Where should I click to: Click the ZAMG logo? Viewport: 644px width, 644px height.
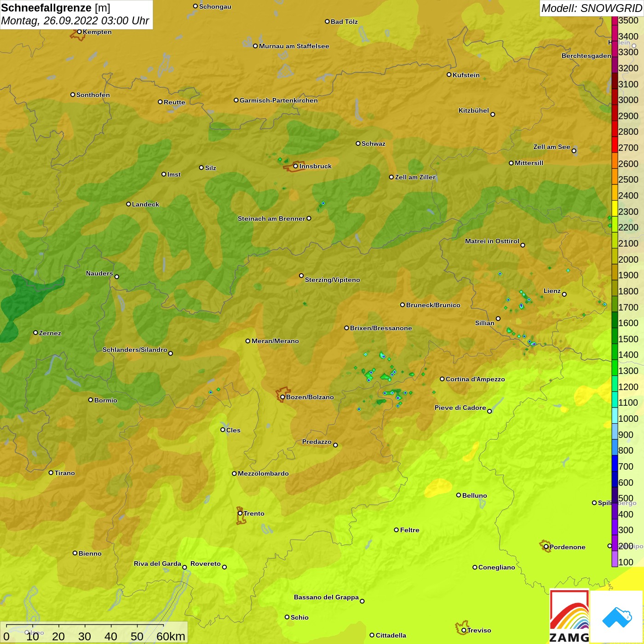pyautogui.click(x=569, y=616)
